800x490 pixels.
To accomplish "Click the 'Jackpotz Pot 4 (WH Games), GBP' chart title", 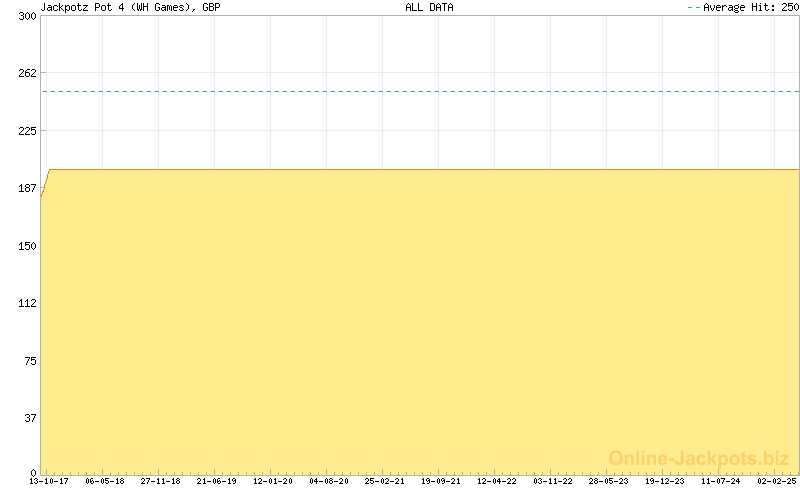I will click(x=130, y=7).
